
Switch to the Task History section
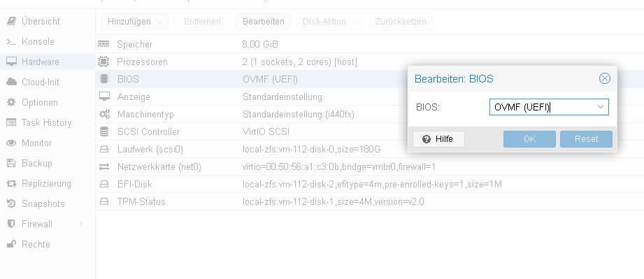coord(48,122)
